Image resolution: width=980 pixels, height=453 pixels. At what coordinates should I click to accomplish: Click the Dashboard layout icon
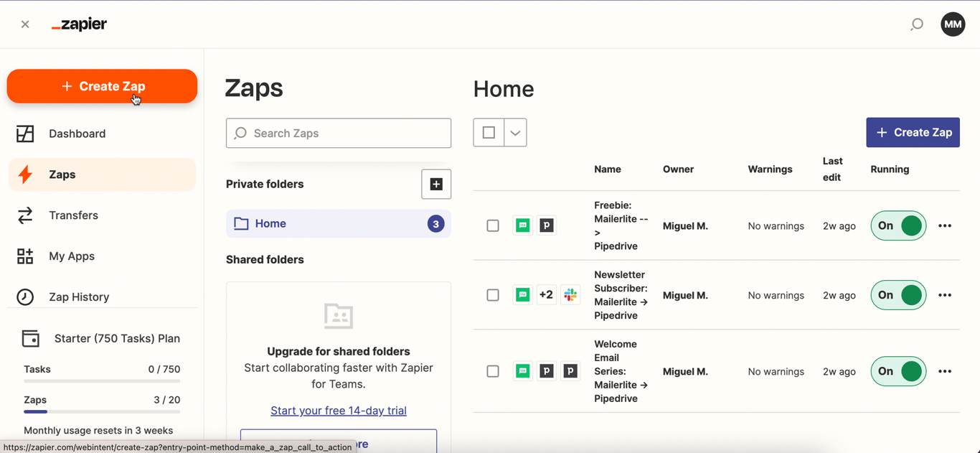coord(25,134)
